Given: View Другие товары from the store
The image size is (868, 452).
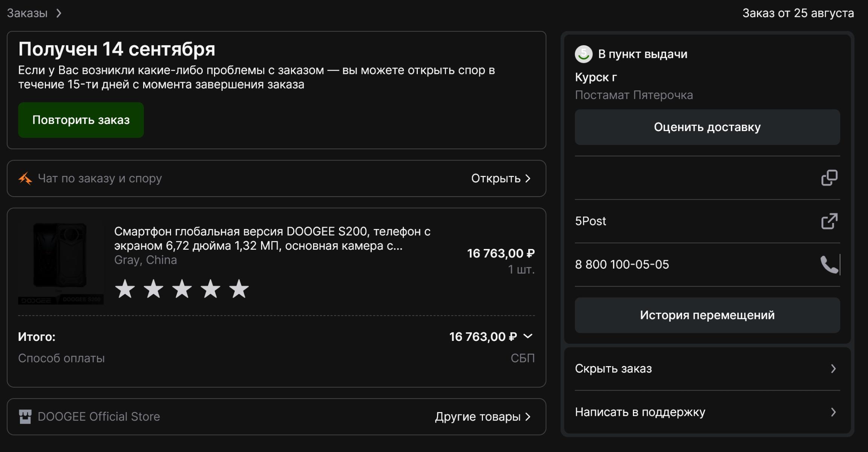Looking at the screenshot, I should [x=482, y=417].
